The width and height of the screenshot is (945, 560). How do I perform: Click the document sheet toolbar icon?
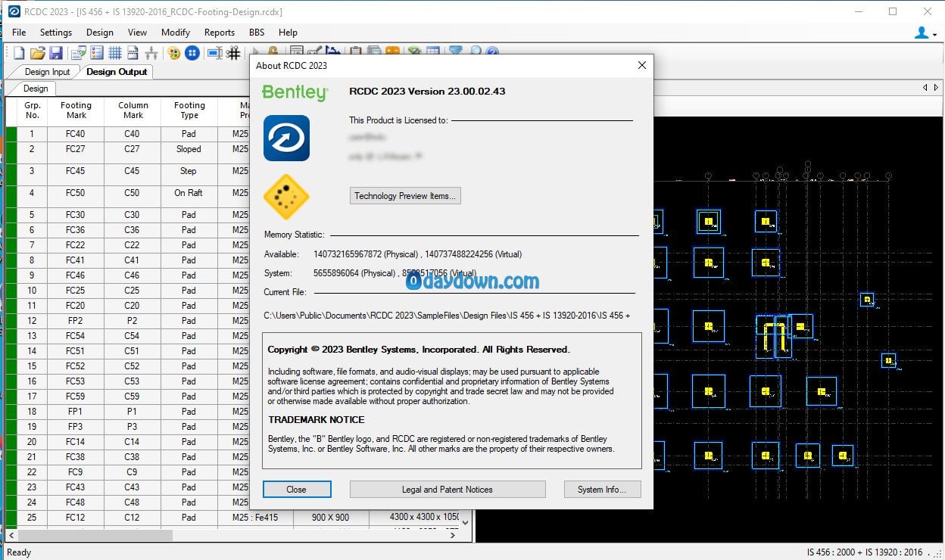tap(133, 53)
